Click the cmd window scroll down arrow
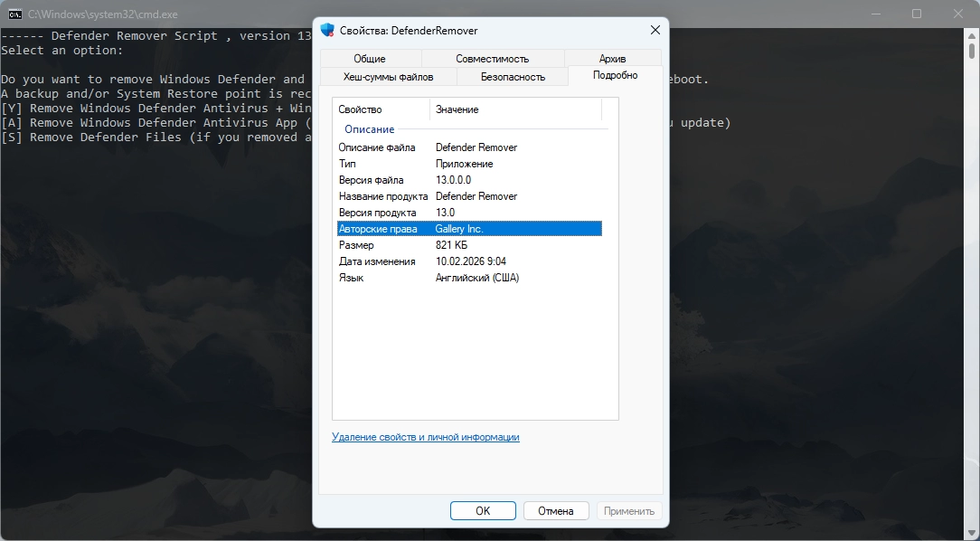This screenshot has width=980, height=541. [x=972, y=532]
